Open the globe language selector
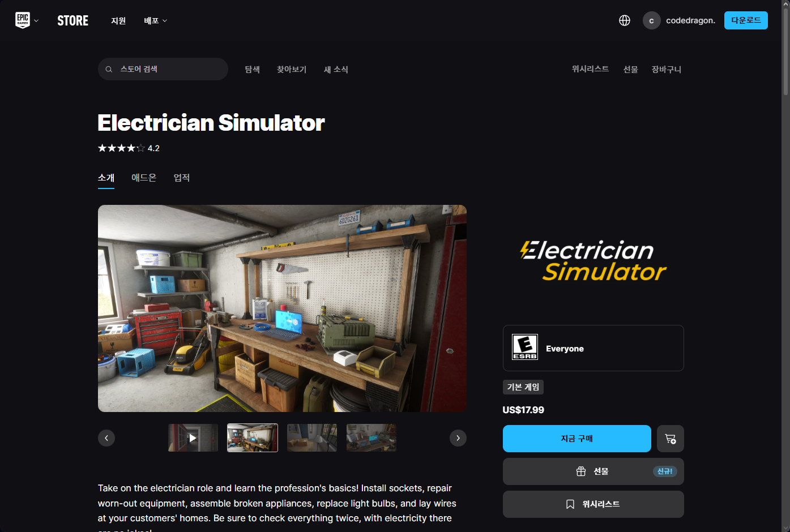This screenshot has height=532, width=790. (625, 20)
